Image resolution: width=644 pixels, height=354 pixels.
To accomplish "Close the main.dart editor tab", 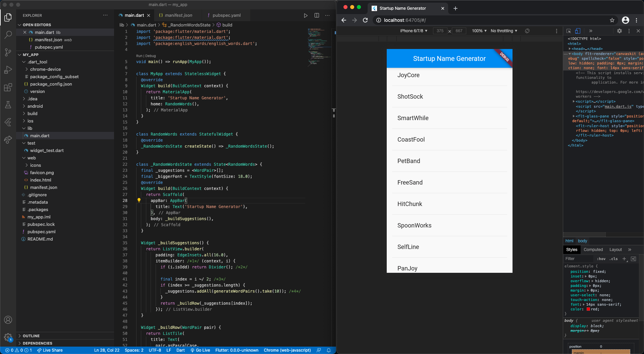I will (149, 15).
